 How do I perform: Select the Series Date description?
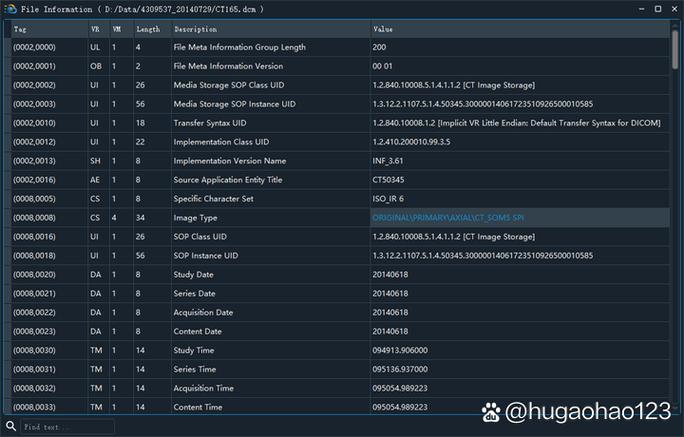194,294
